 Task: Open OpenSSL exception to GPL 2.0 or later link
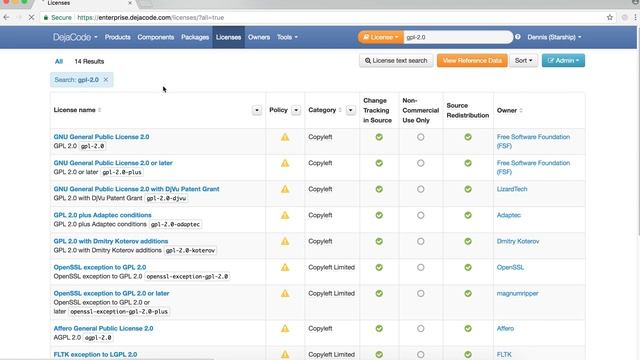(111, 293)
